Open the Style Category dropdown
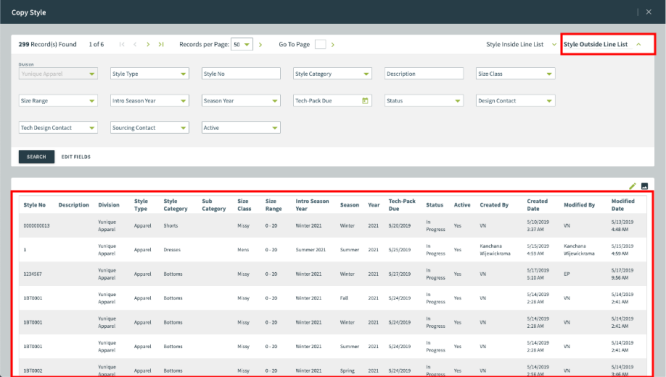Viewport: 666px width, 377px height. [332, 73]
